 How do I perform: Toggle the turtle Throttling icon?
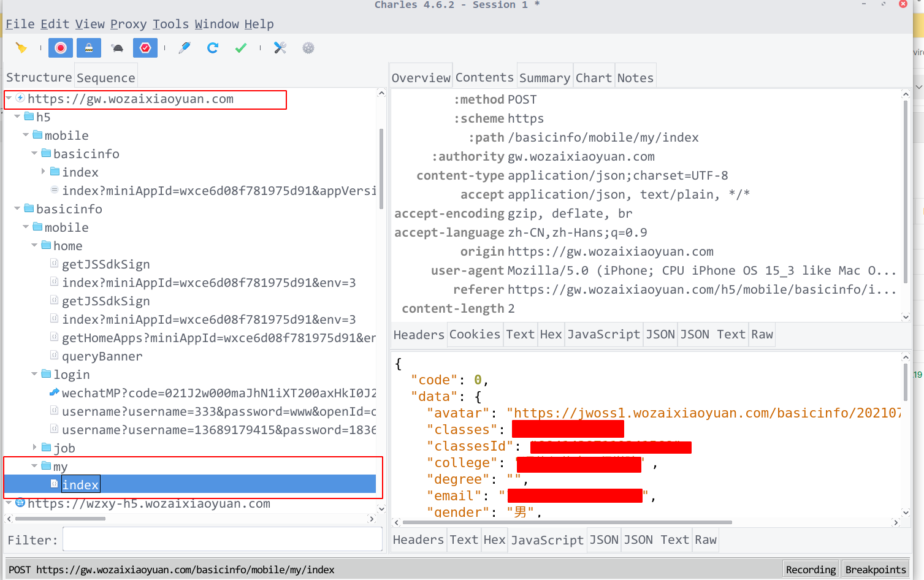[x=117, y=48]
